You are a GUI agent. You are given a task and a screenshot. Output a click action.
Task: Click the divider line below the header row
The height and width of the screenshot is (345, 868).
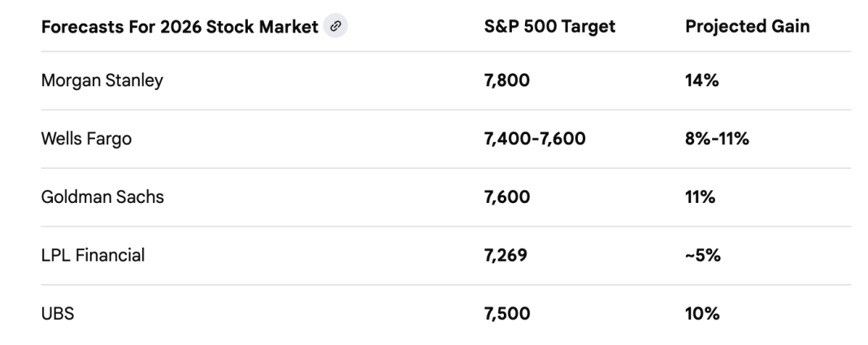coord(445,52)
